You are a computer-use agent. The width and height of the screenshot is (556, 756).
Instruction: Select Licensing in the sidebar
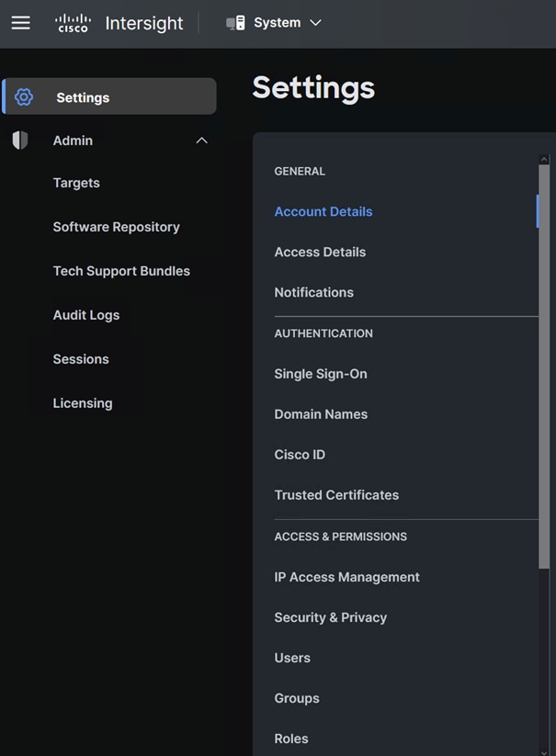pos(83,403)
